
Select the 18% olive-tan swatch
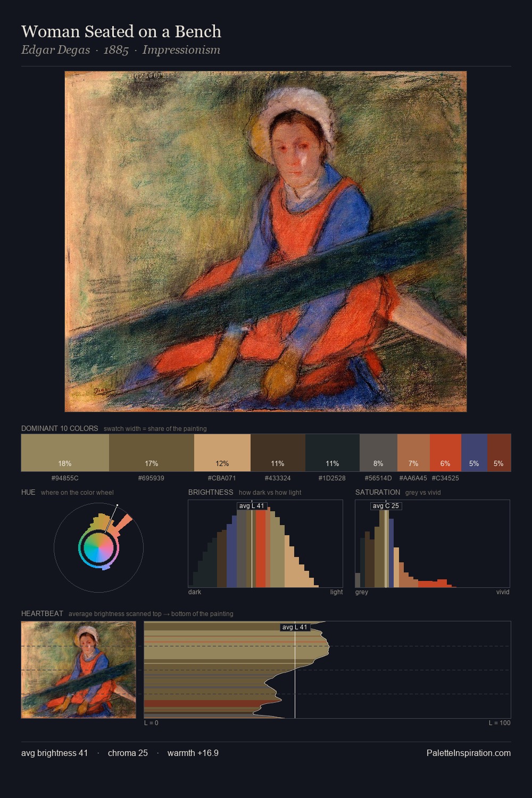coord(65,453)
